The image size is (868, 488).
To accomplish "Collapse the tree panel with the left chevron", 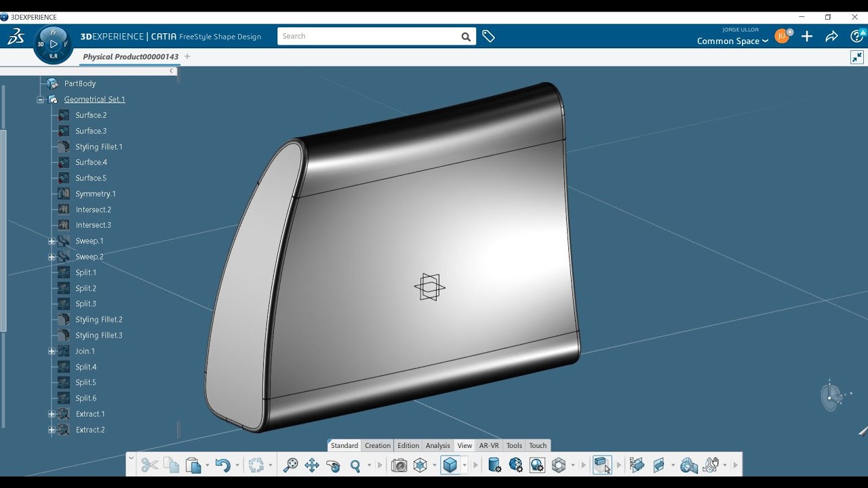I will 172,70.
